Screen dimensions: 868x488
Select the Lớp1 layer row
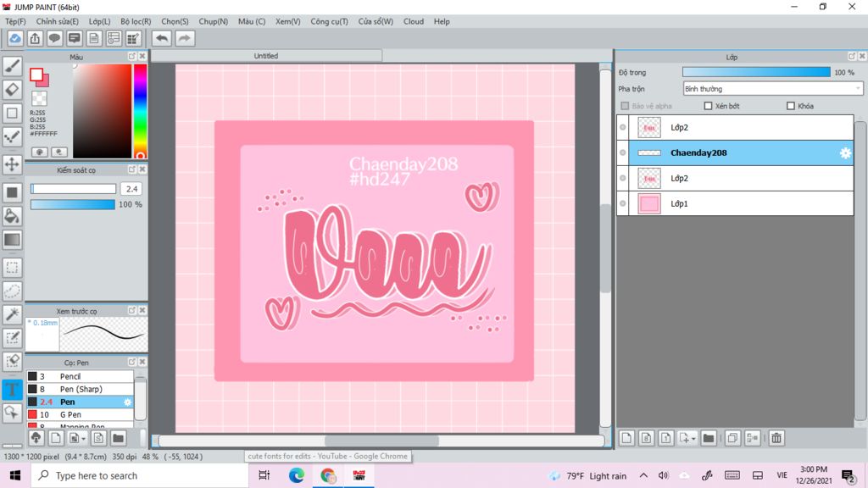tap(735, 203)
